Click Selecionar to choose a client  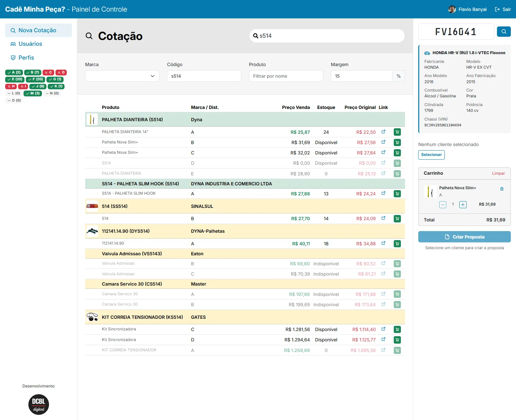point(432,155)
